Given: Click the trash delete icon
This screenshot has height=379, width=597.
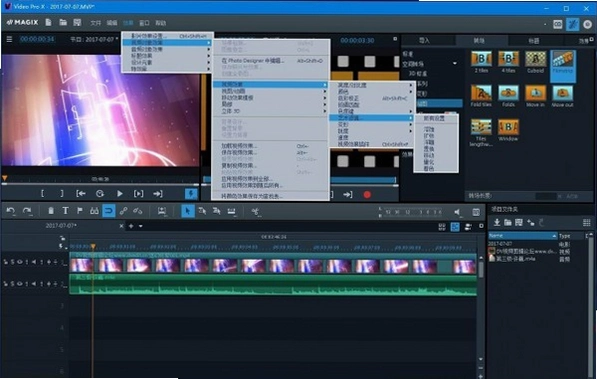Looking at the screenshot, I should (x=51, y=211).
